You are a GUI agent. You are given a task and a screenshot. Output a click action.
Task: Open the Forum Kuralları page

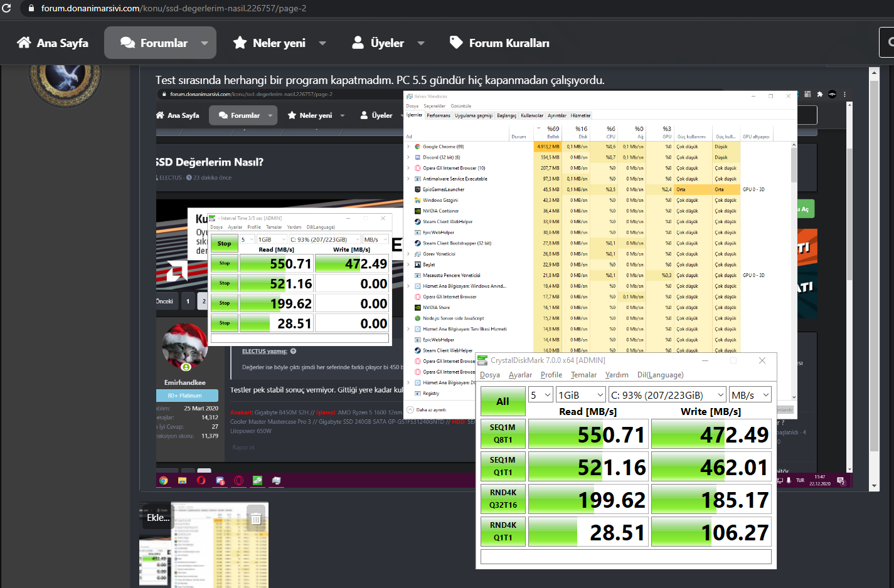point(499,43)
